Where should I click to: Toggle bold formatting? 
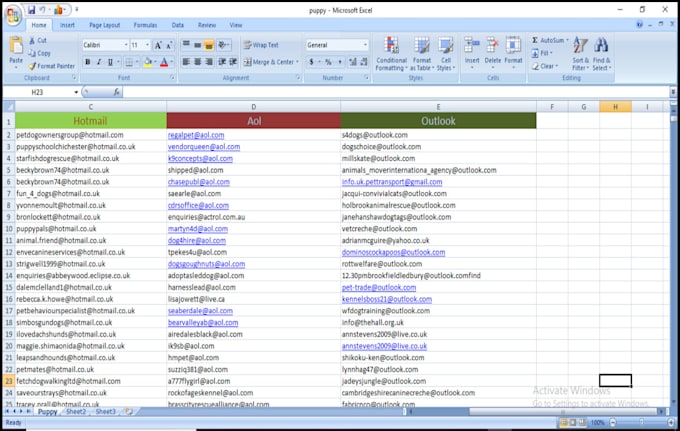(88, 62)
